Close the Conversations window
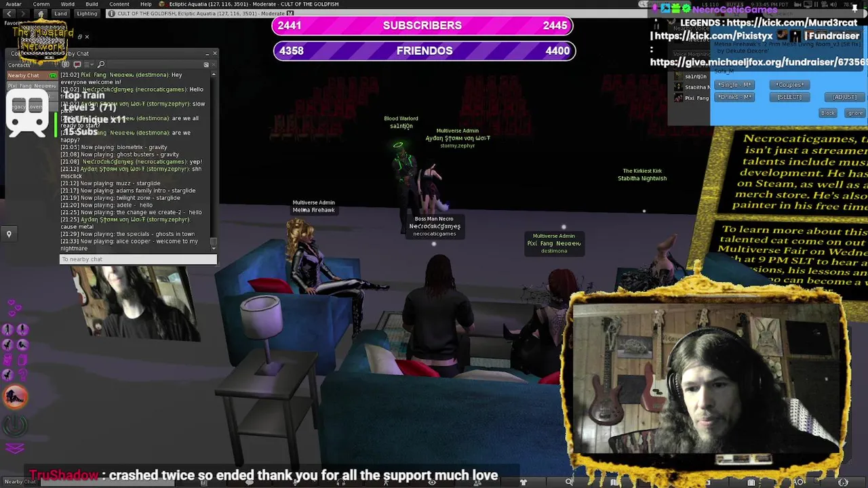The height and width of the screenshot is (488, 868). point(215,54)
